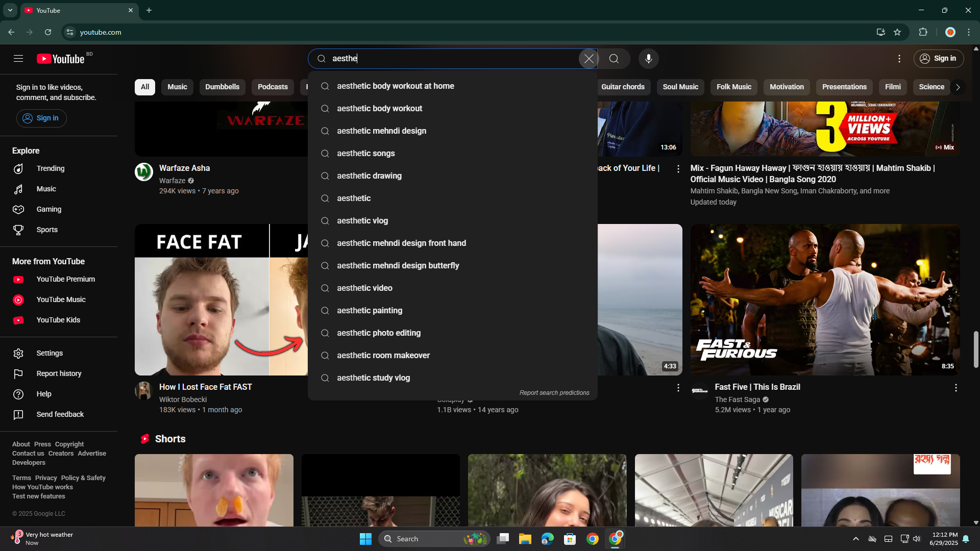Click the top-right Sign in button
The image size is (980, 551).
tap(939, 59)
